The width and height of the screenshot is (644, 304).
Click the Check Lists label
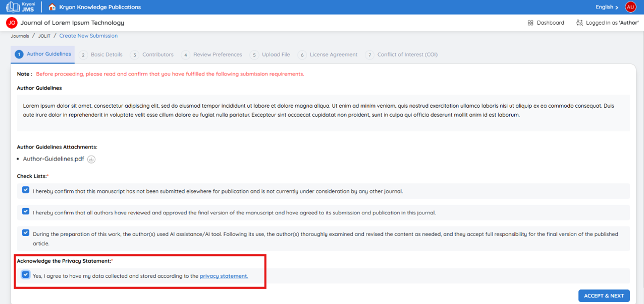click(33, 176)
